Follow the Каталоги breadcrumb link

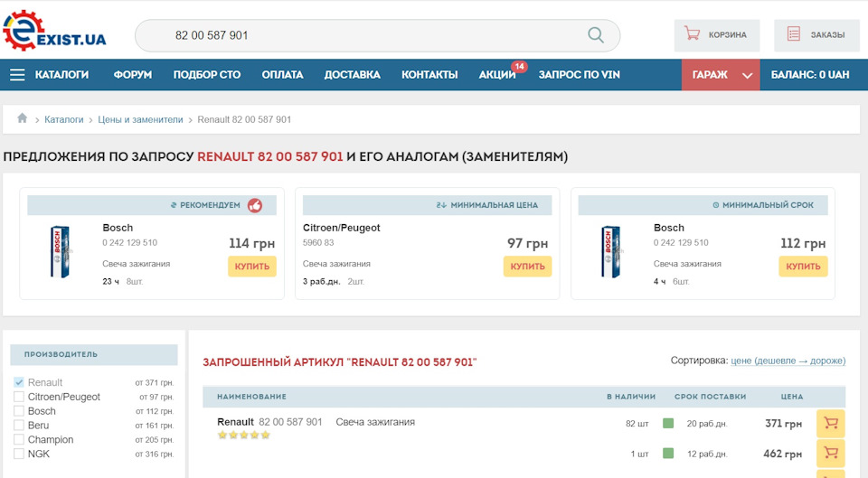pos(63,119)
